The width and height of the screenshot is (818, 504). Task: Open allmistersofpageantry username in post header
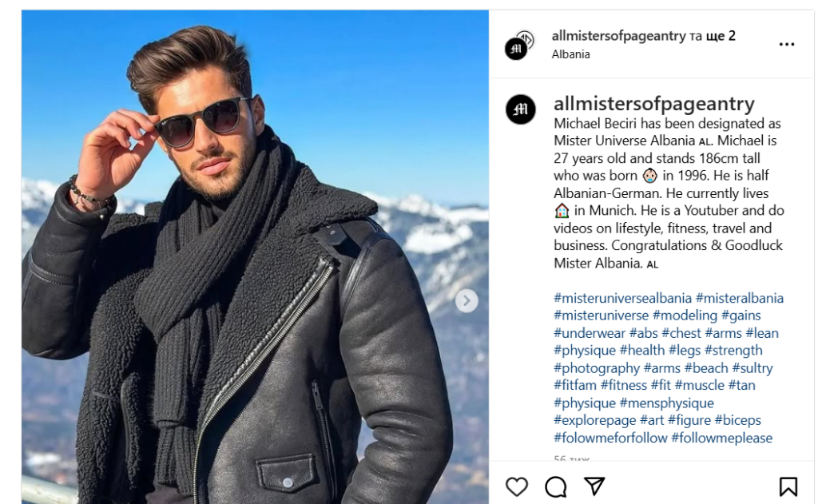coord(619,36)
